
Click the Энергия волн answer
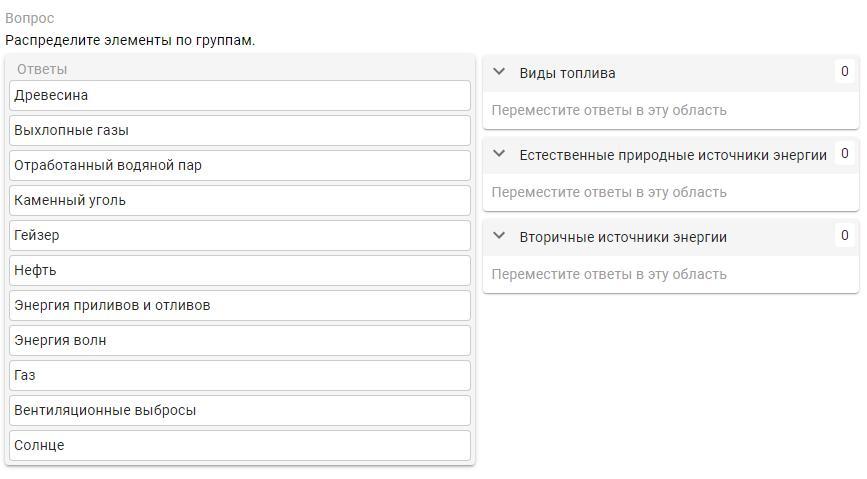click(240, 341)
